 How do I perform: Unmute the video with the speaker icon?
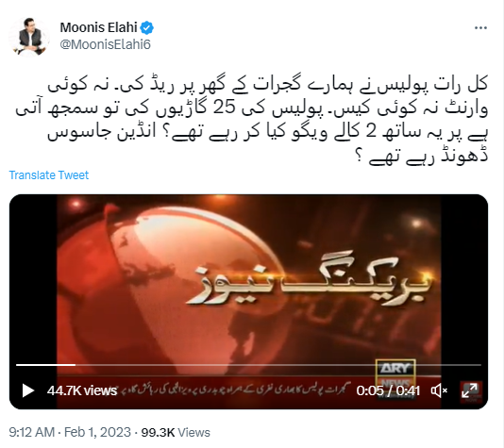439,390
